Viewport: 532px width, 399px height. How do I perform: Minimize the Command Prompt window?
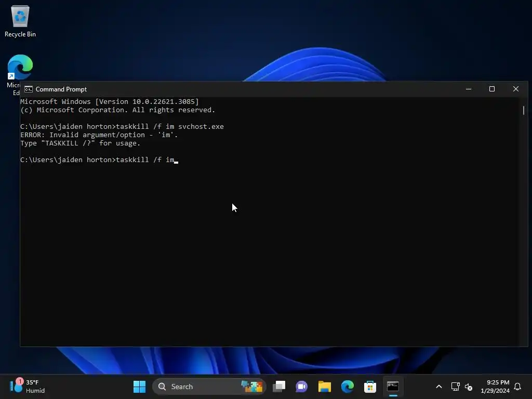(x=469, y=89)
